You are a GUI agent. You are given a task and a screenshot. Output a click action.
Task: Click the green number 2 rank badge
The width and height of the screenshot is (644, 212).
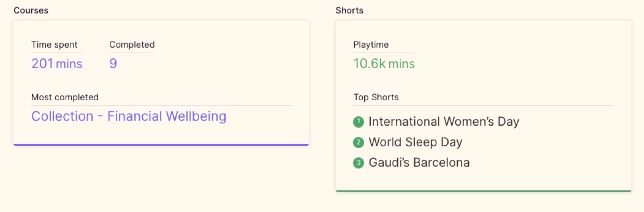(358, 143)
